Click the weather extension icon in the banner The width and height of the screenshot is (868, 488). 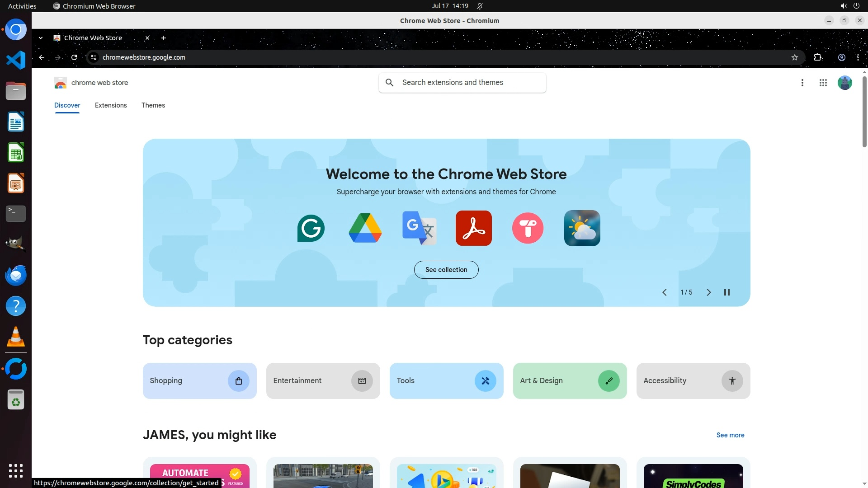582,228
